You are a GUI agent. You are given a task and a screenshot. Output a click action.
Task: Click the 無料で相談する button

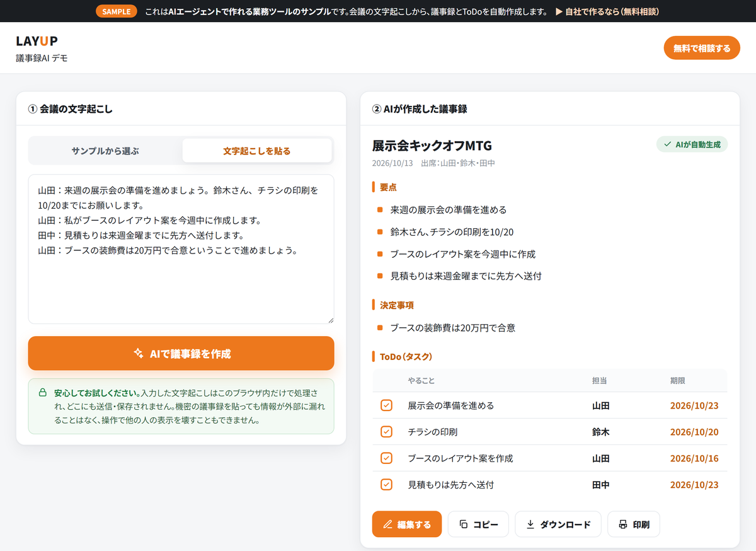coord(702,48)
